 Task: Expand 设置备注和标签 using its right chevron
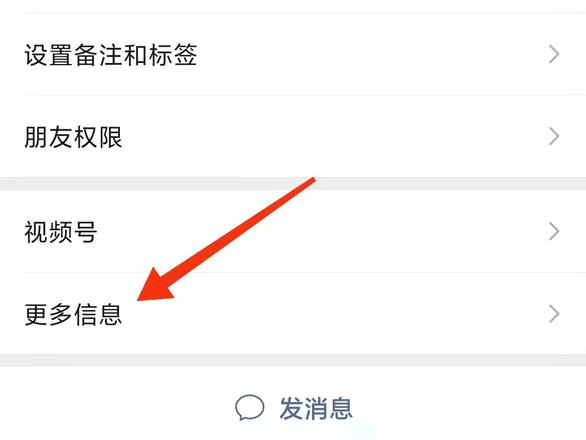pyautogui.click(x=554, y=54)
